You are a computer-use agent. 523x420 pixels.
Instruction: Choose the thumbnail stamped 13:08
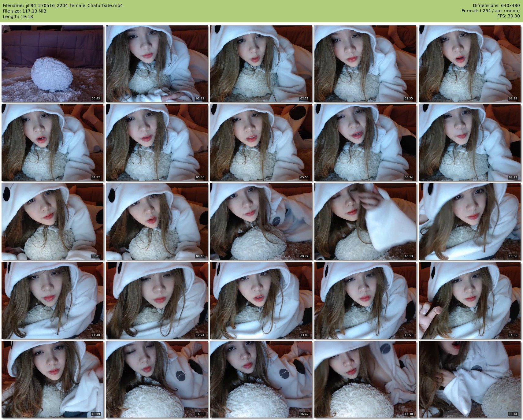tap(261, 300)
